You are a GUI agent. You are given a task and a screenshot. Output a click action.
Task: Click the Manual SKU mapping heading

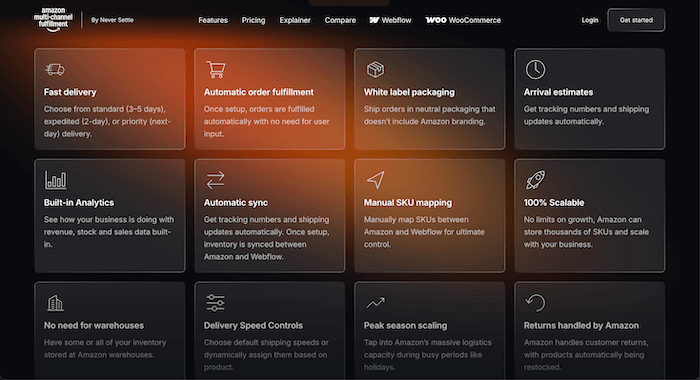point(408,203)
